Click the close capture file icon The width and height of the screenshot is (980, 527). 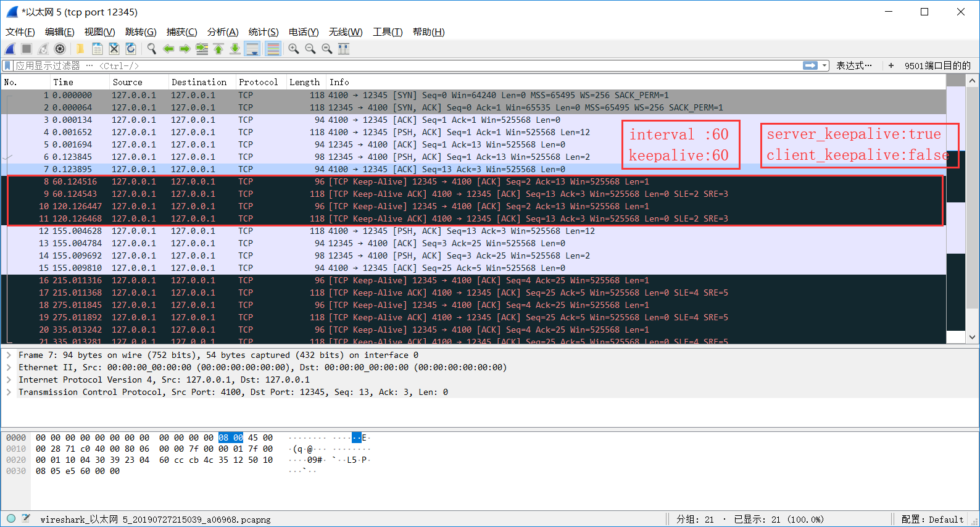point(114,49)
